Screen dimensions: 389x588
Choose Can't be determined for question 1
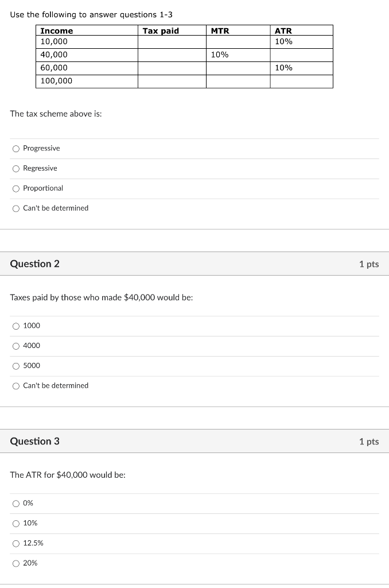pos(16,208)
